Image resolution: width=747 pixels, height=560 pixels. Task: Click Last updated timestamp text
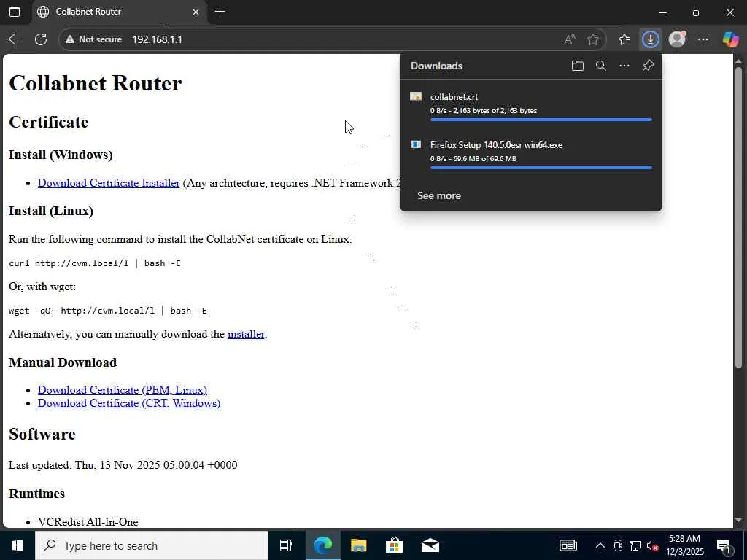[123, 465]
